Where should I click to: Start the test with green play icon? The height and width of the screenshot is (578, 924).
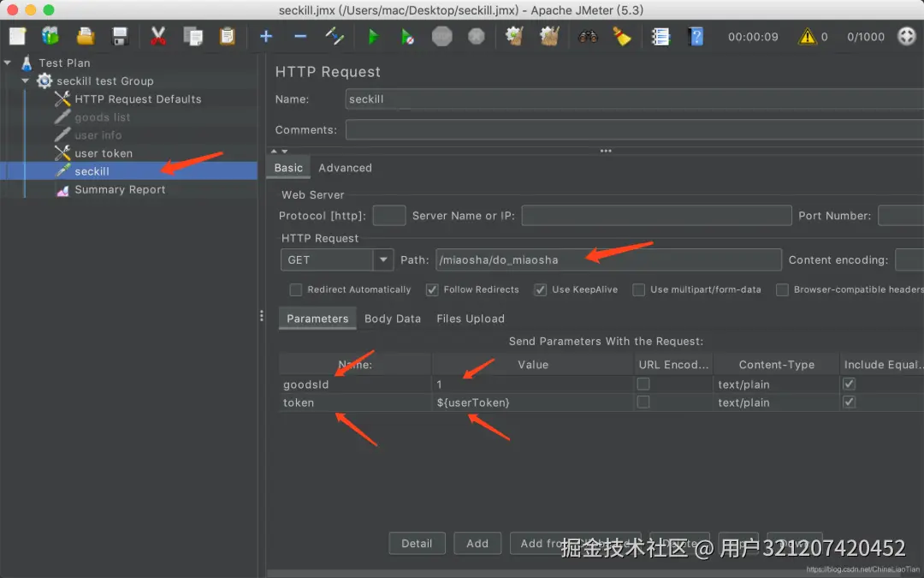(x=373, y=37)
